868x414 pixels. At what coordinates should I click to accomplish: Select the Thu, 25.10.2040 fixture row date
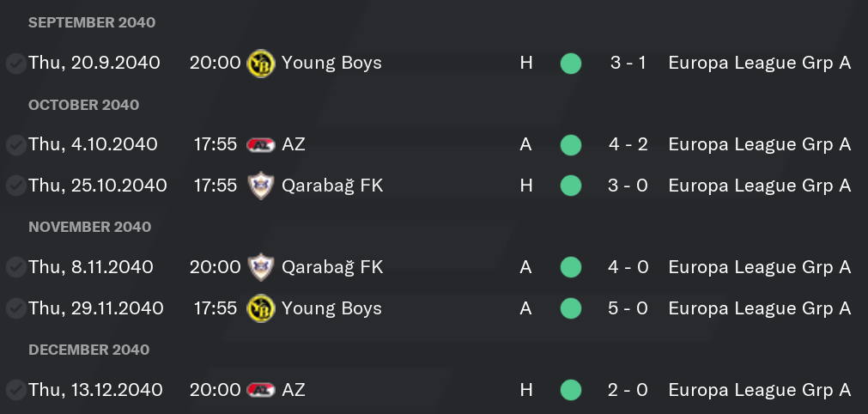[x=97, y=186]
